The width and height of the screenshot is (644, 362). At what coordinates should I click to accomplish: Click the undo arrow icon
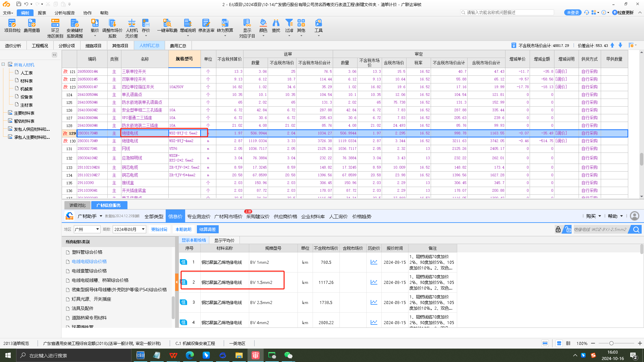pos(26,4)
